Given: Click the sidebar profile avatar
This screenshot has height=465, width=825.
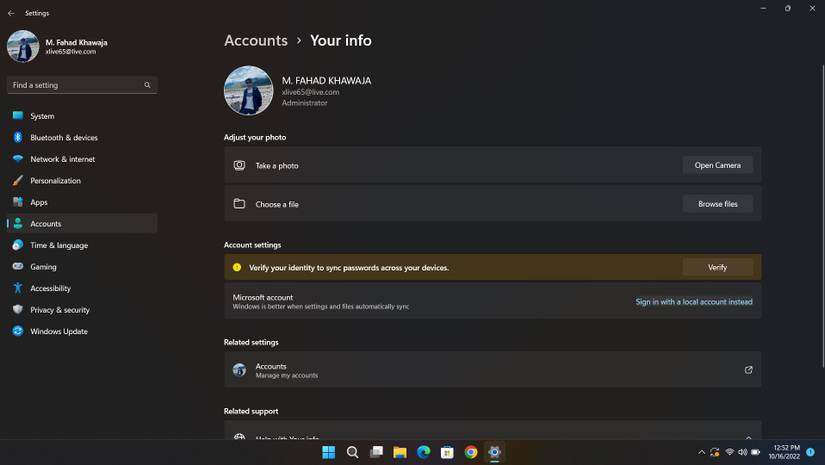Looking at the screenshot, I should click(x=23, y=46).
